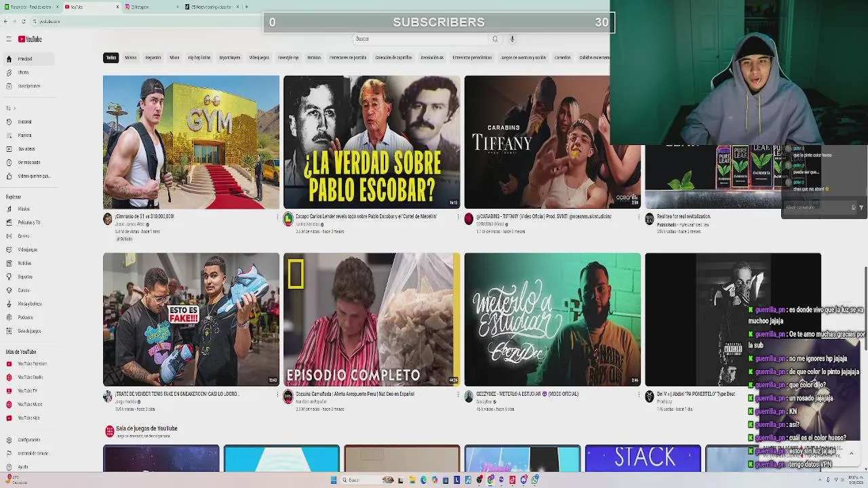Open options for the Cocaína Camuflada video

458,395
